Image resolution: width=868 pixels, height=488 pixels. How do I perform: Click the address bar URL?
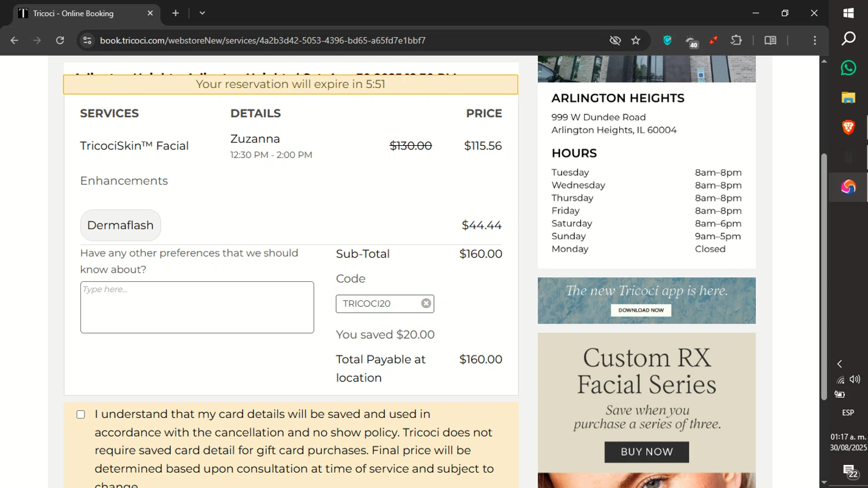point(263,41)
